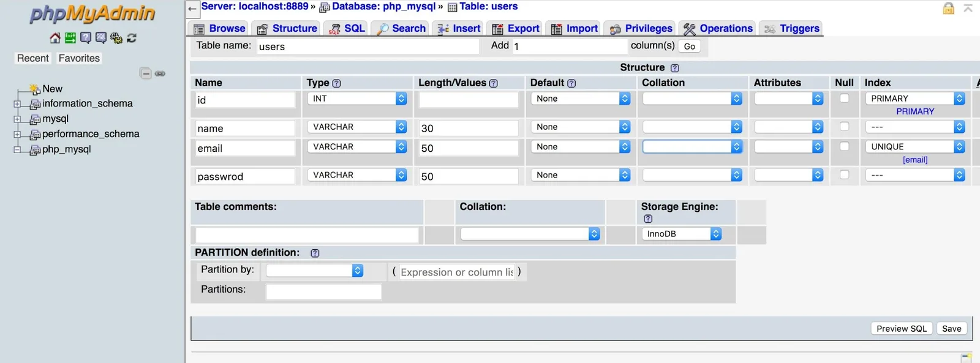Click the console icon at bottom right
Screen dimensions: 980x363
(967, 358)
